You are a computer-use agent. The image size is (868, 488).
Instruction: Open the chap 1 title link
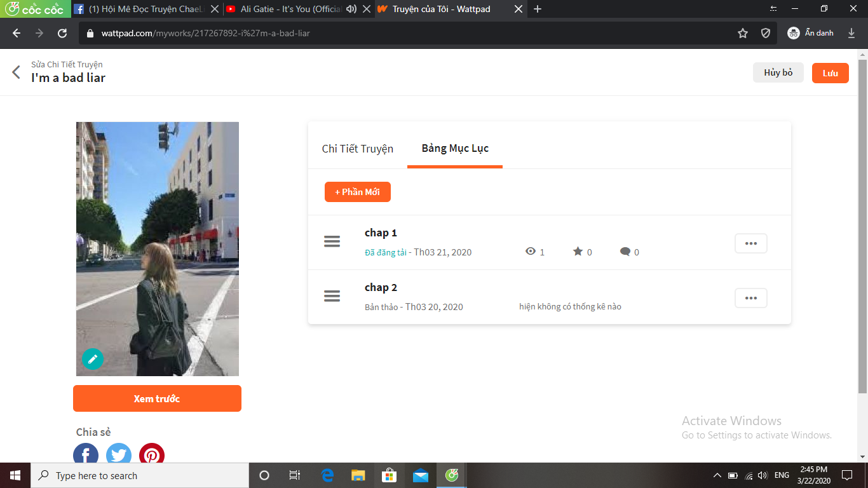pyautogui.click(x=381, y=233)
